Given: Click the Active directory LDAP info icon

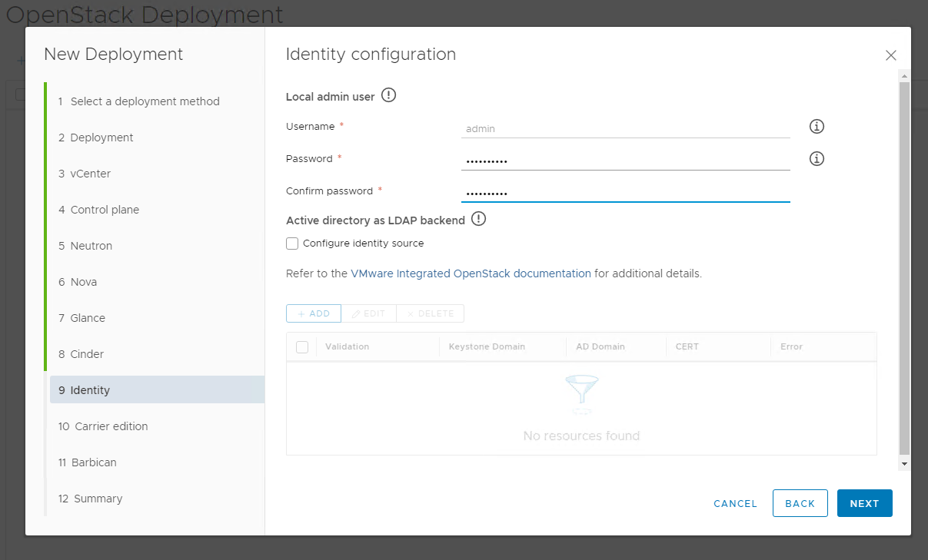Looking at the screenshot, I should point(478,220).
